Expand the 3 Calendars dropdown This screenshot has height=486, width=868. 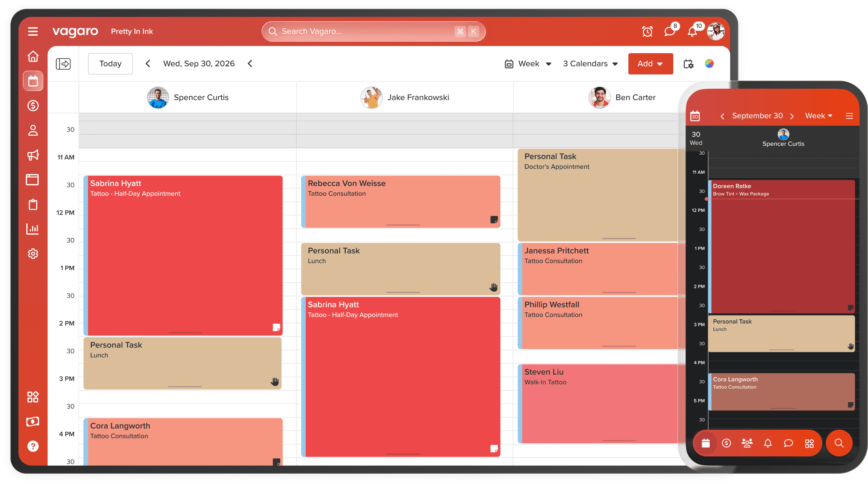click(x=590, y=64)
